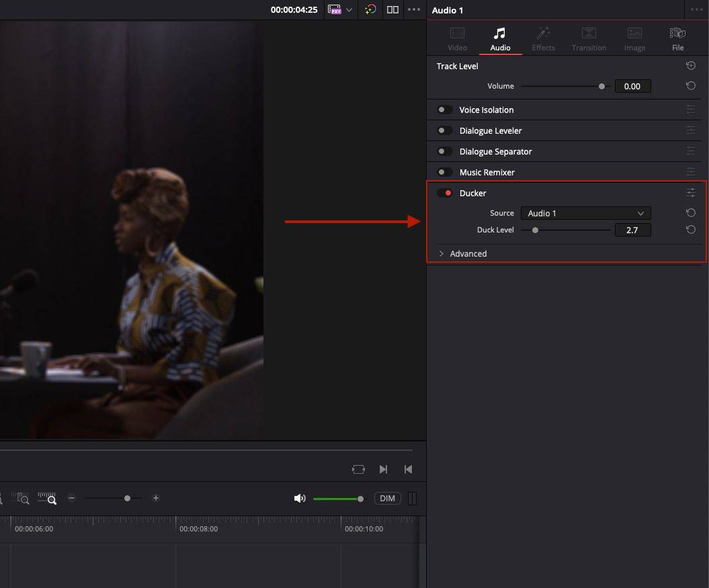The height and width of the screenshot is (588, 709).
Task: Open the proxy chevron dropdown in the viewer
Action: pyautogui.click(x=351, y=9)
